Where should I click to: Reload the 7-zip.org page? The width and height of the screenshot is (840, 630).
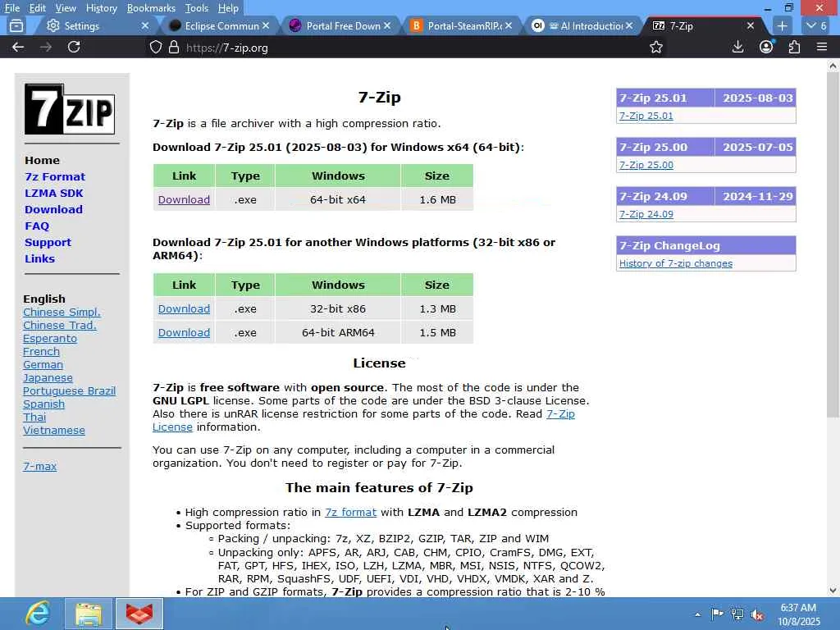click(x=74, y=47)
